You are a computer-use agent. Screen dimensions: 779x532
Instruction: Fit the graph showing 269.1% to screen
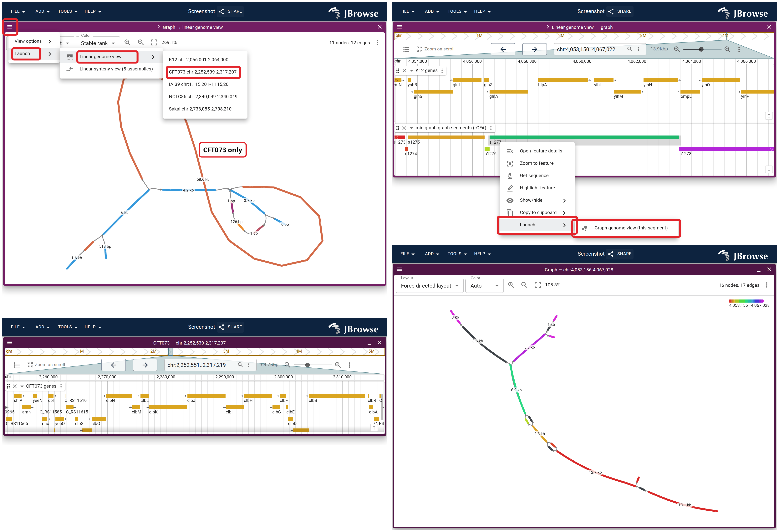pos(154,43)
